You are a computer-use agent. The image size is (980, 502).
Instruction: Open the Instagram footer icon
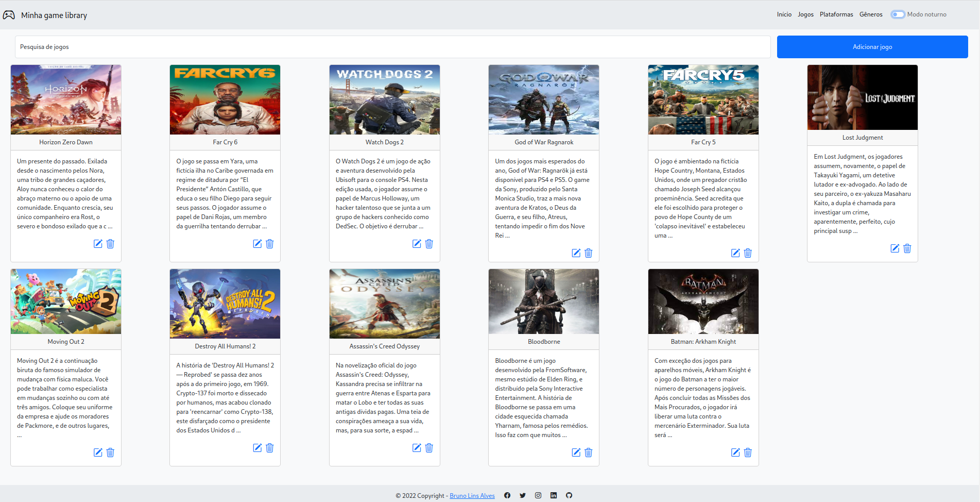[538, 495]
